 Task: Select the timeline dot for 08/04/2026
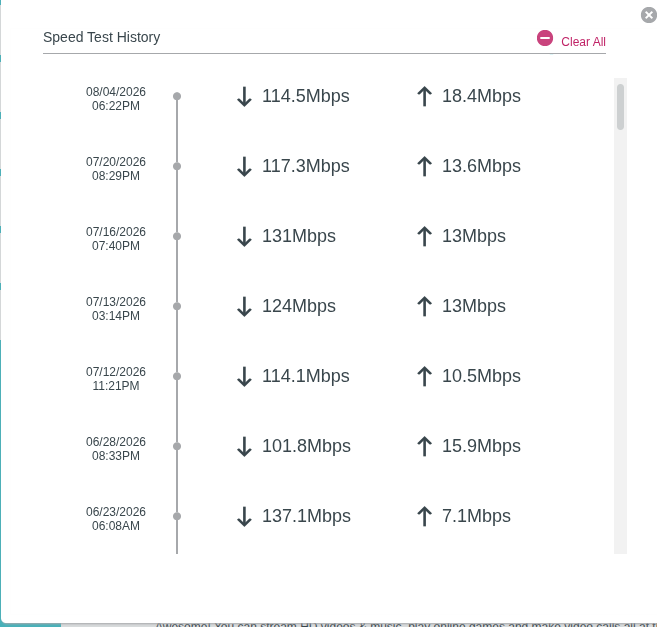(x=177, y=96)
